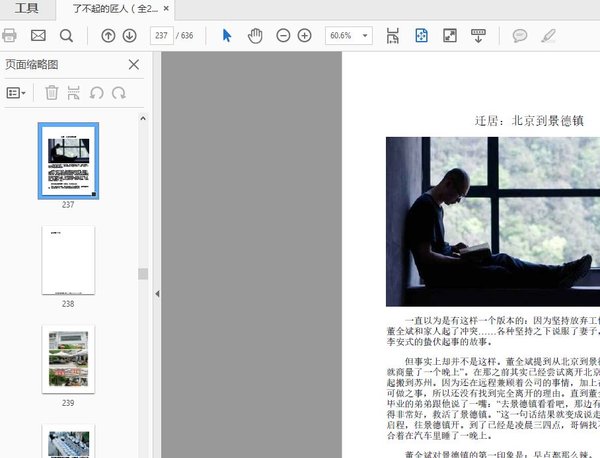Select page 238 thumbnail
The width and height of the screenshot is (600, 458).
coord(68,260)
